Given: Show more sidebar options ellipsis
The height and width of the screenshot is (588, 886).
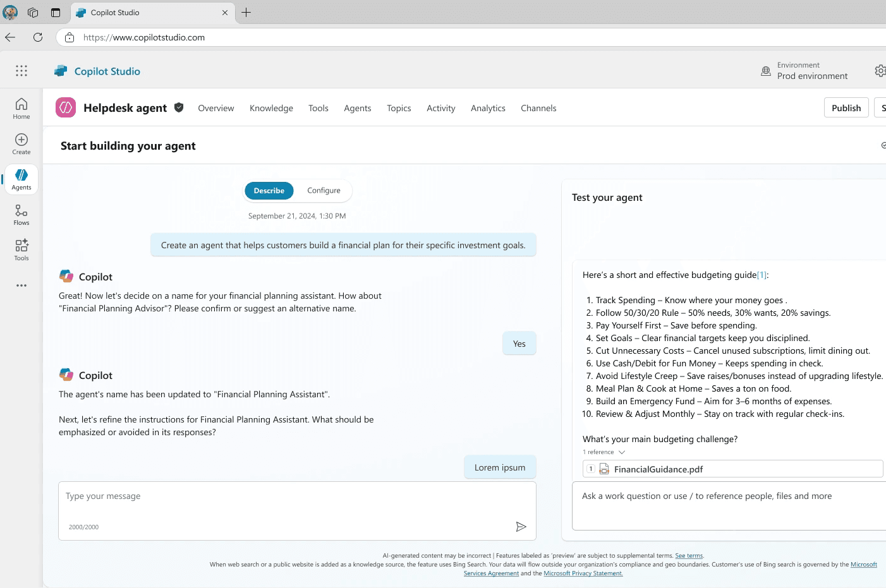Looking at the screenshot, I should pos(21,285).
